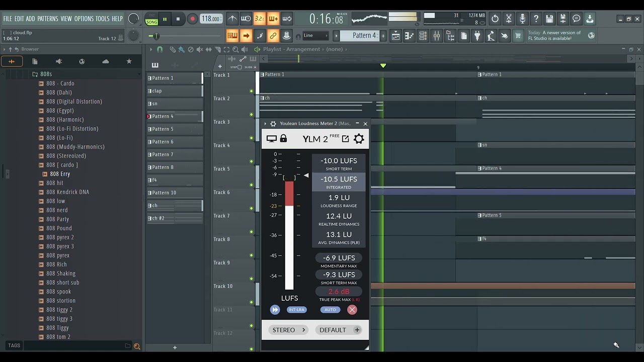Select the Paint brush tool in Playlist

coord(182,49)
